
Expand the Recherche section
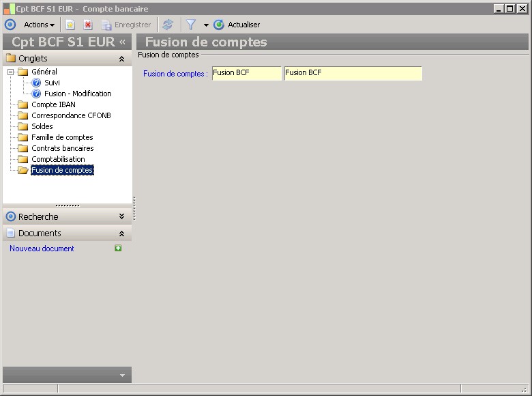tap(121, 216)
